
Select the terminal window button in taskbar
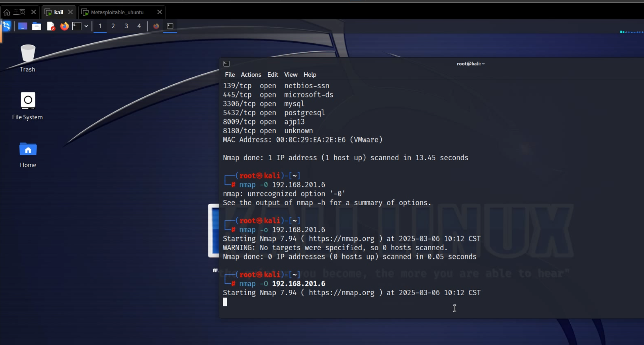point(170,26)
